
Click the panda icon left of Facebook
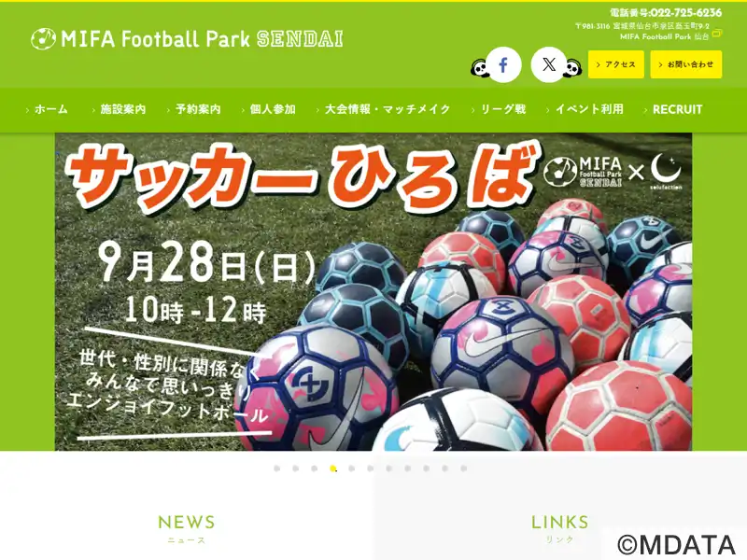tap(480, 68)
